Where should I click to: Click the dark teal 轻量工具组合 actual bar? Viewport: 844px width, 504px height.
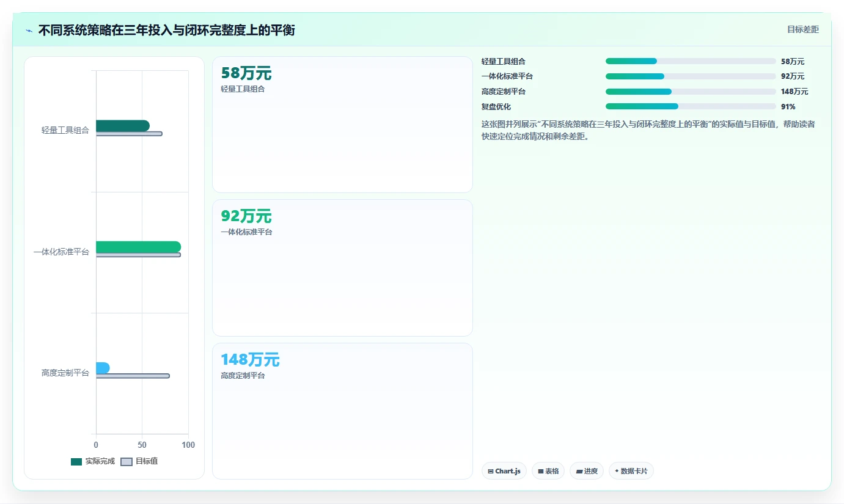123,126
